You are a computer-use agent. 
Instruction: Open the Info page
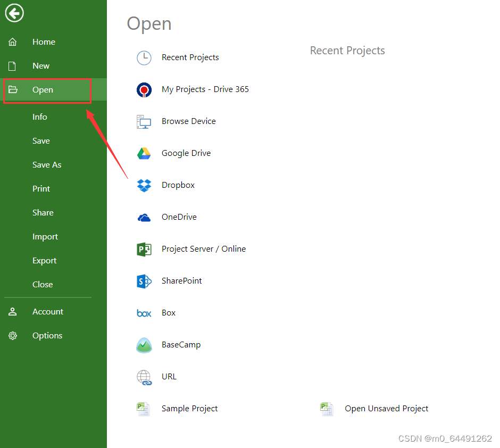pyautogui.click(x=39, y=117)
